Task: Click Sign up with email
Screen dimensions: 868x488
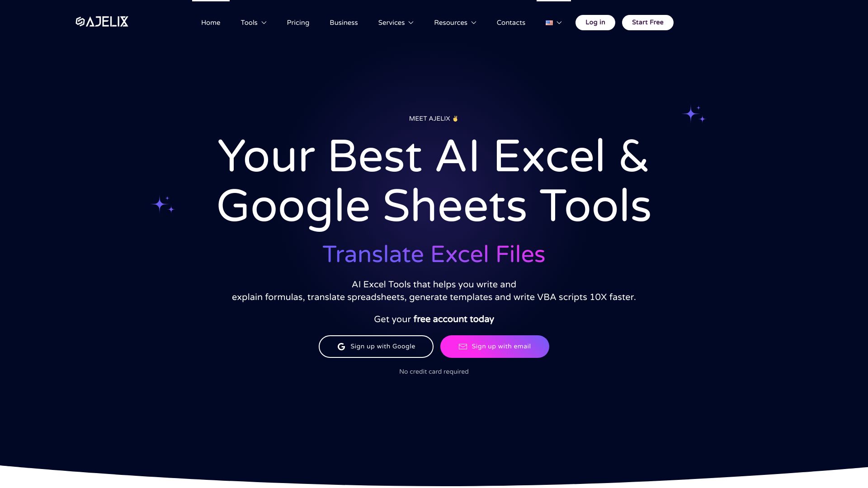Action: pos(495,346)
